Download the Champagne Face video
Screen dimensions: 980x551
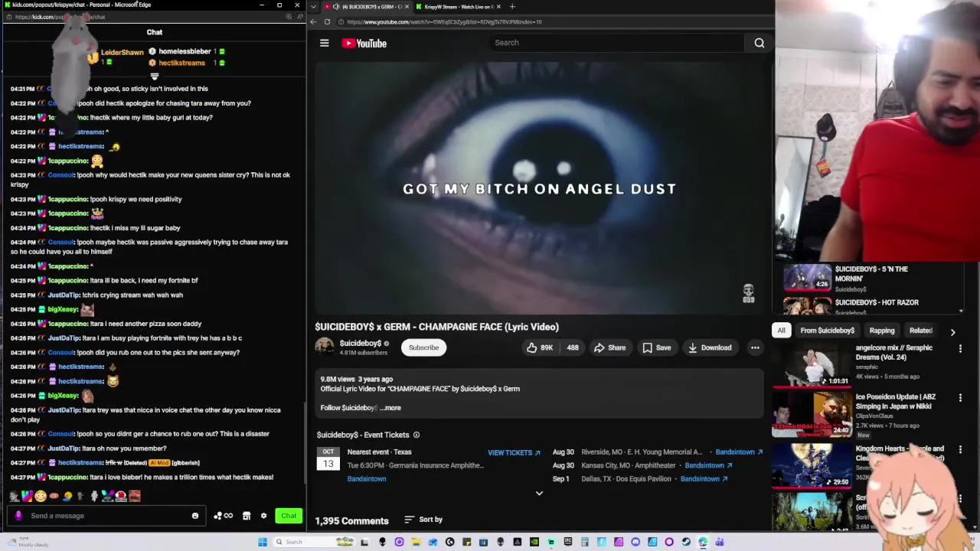click(x=710, y=347)
